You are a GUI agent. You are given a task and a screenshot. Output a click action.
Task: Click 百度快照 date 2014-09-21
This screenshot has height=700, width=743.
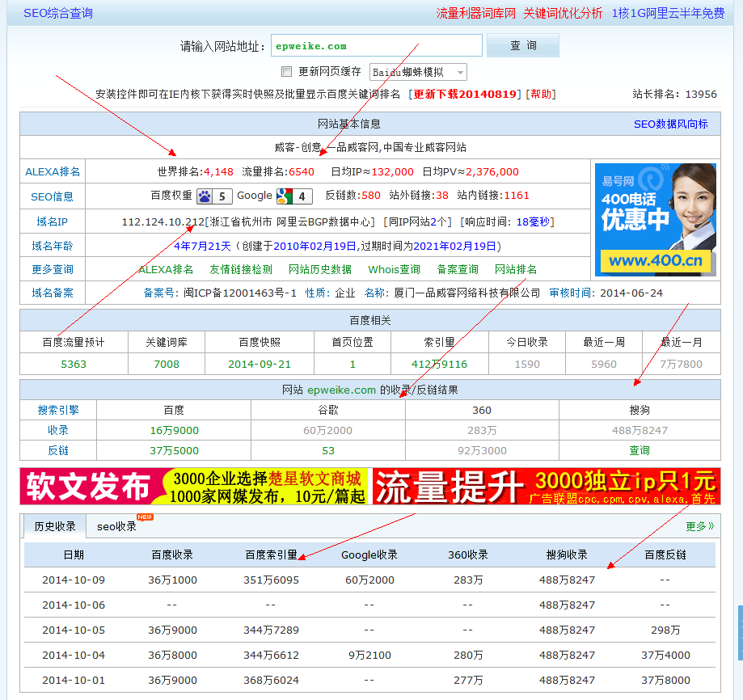point(260,365)
